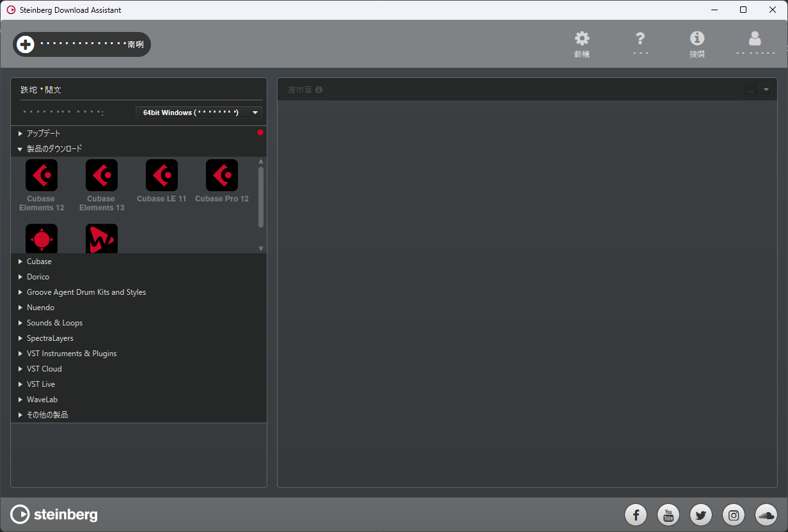Expand the WaveLab category
Image resolution: width=788 pixels, height=532 pixels.
pyautogui.click(x=139, y=400)
